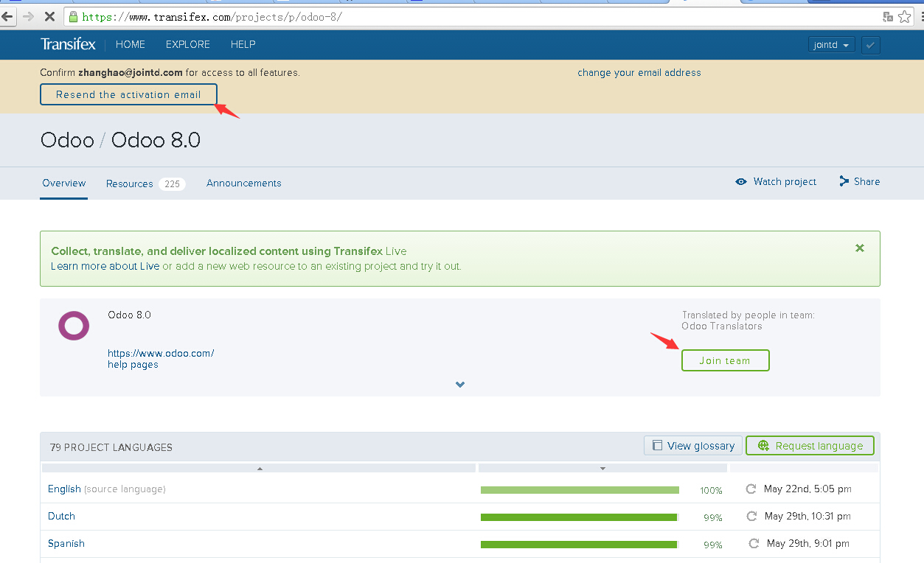Click the Share project icon
Screen dimensions: 924x563
[x=844, y=181]
